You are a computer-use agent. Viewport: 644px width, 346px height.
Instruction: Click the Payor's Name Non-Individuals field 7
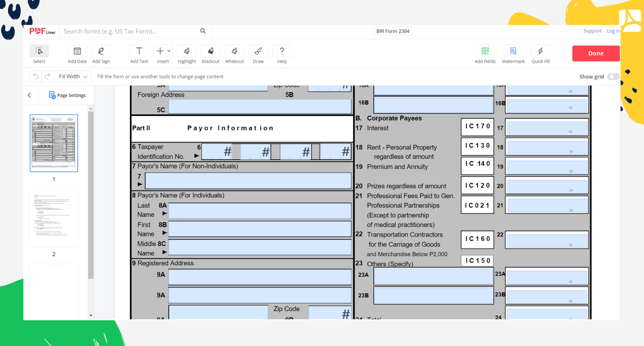248,181
